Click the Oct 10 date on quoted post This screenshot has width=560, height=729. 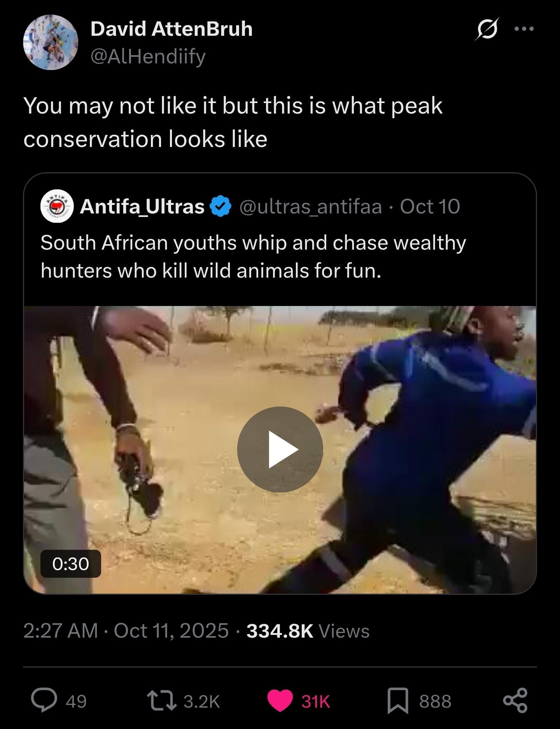pos(430,206)
